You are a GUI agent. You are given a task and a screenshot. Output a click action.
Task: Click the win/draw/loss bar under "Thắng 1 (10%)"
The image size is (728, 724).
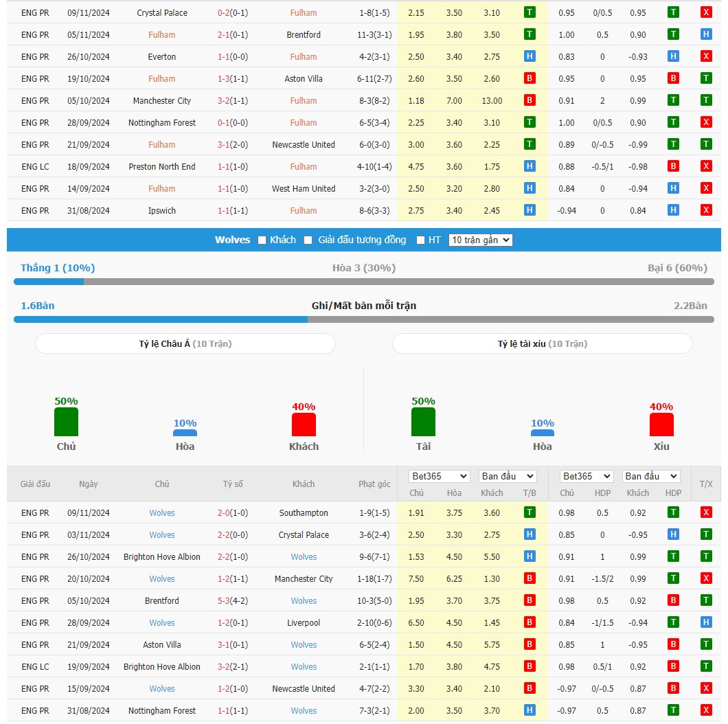(364, 282)
